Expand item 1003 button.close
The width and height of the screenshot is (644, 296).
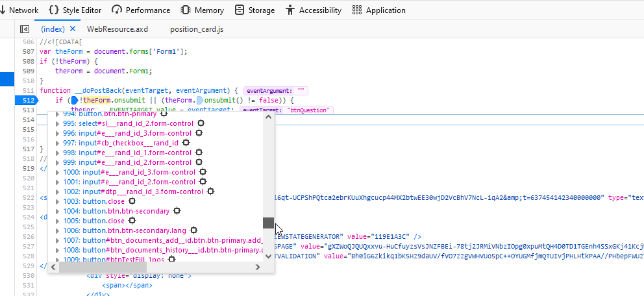click(x=58, y=202)
